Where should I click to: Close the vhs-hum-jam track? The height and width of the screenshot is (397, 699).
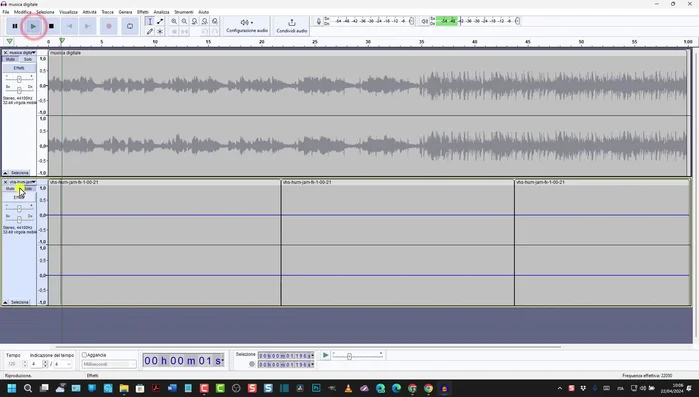(5, 182)
